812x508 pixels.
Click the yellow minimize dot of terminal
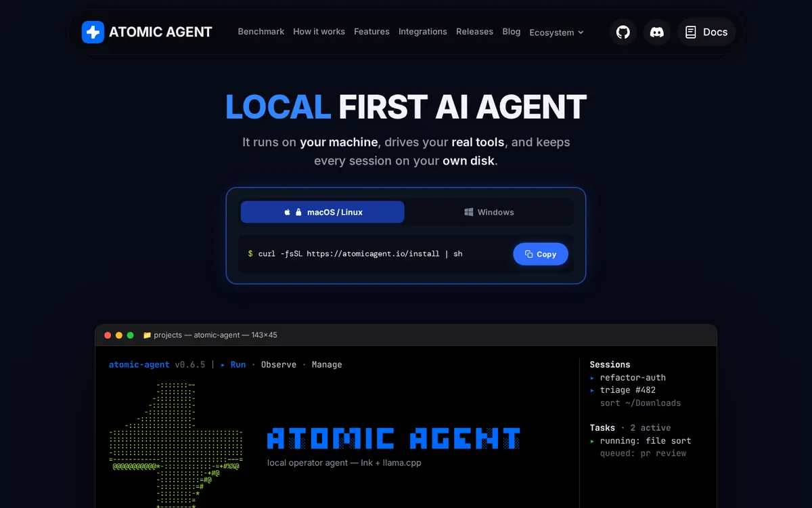tap(119, 335)
